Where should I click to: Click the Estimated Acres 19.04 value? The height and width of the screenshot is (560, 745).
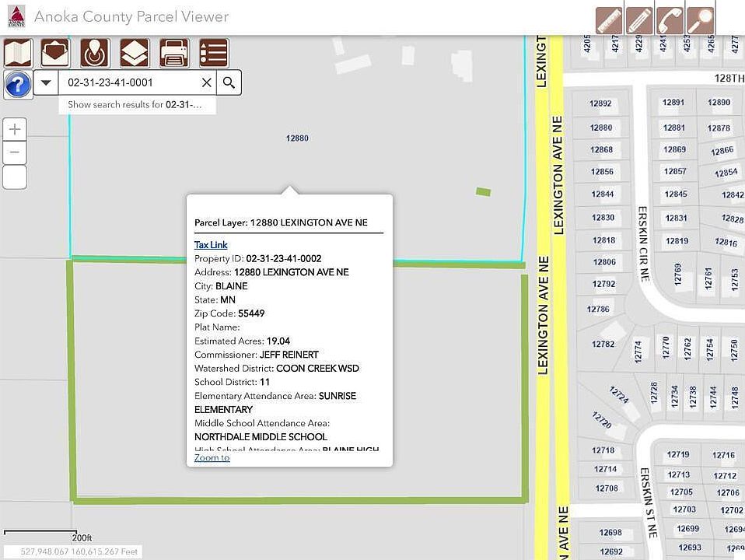278,341
